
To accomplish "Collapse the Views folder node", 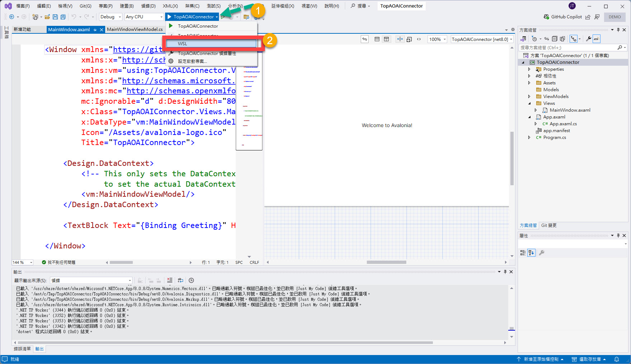I will (529, 103).
